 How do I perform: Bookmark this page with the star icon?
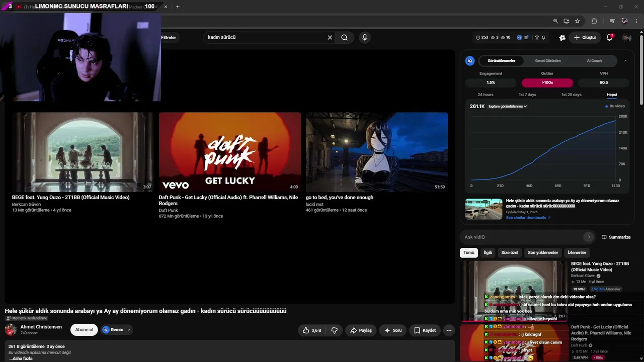(577, 21)
